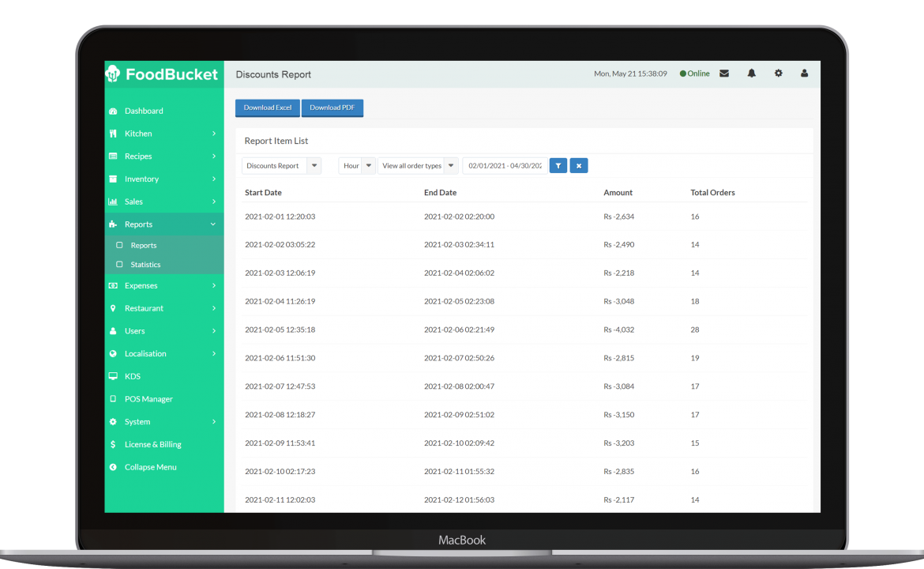The height and width of the screenshot is (569, 924).
Task: Click the Reports puzzle piece icon
Action: pos(113,224)
